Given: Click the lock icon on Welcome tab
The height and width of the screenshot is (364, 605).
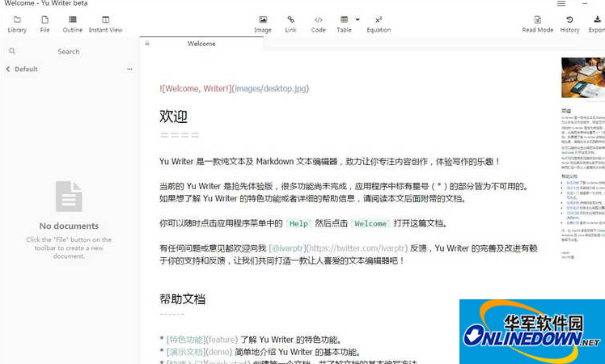Looking at the screenshot, I should pyautogui.click(x=147, y=43).
